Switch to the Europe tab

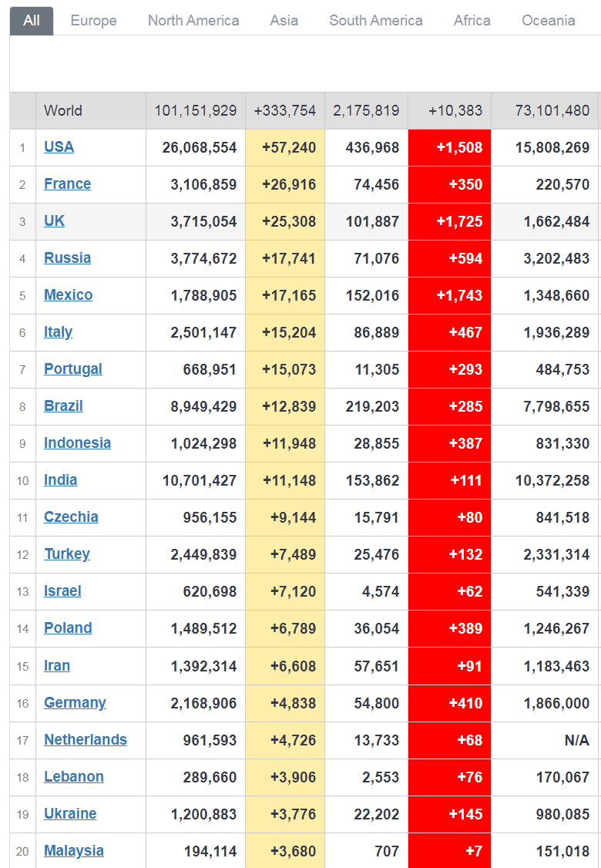pyautogui.click(x=93, y=21)
